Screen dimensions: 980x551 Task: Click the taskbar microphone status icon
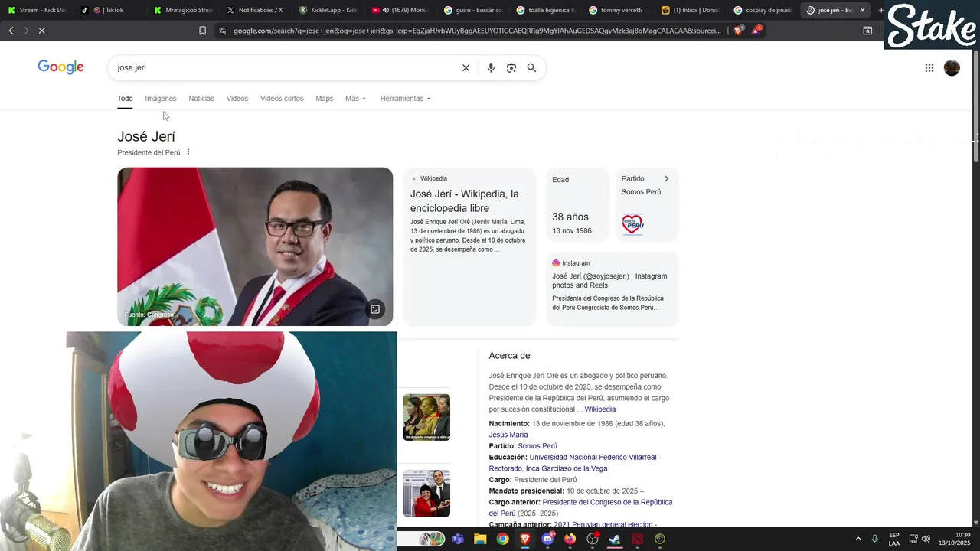(x=875, y=539)
